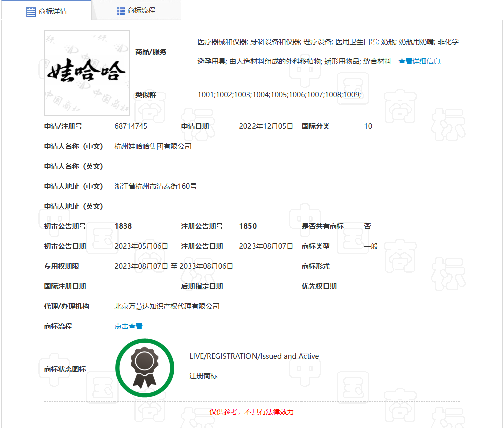The image size is (504, 428).
Task: Click the applicant address 浙江省杭州市清泰街160号
Action: (x=156, y=187)
